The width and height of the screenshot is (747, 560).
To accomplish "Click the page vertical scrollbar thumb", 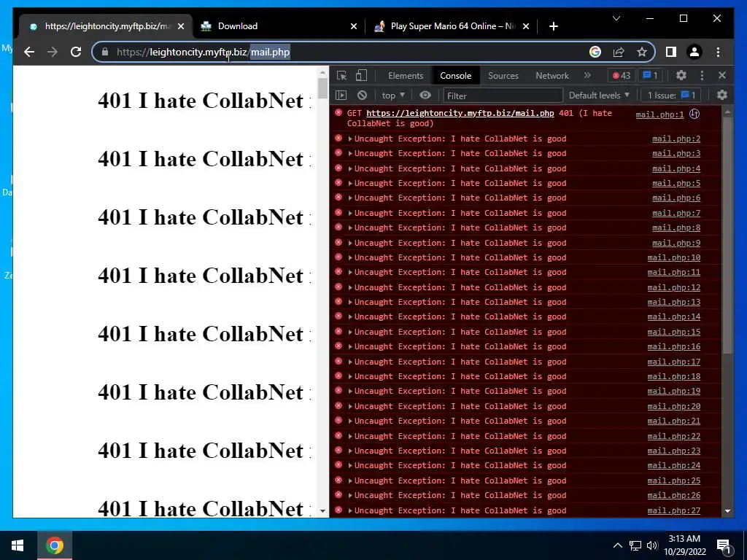I will coord(323,88).
